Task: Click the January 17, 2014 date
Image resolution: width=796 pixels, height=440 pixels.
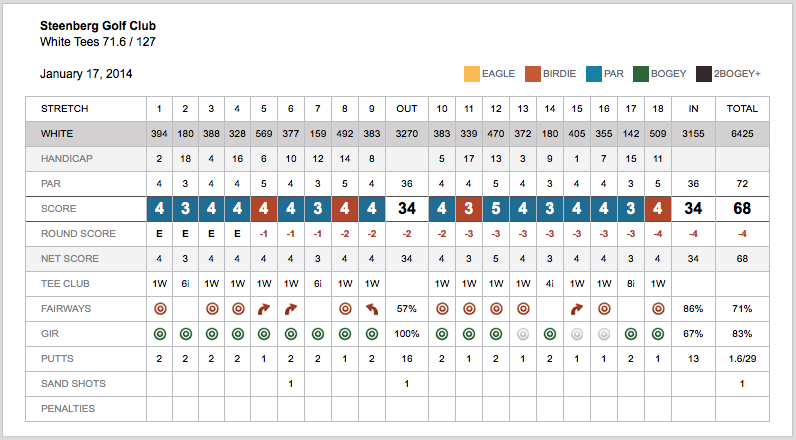Action: click(86, 74)
